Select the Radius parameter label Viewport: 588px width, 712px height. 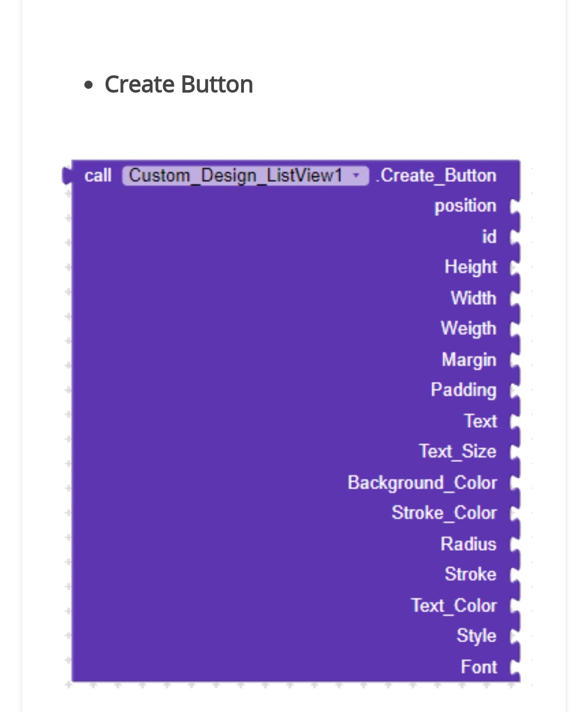[x=468, y=544]
